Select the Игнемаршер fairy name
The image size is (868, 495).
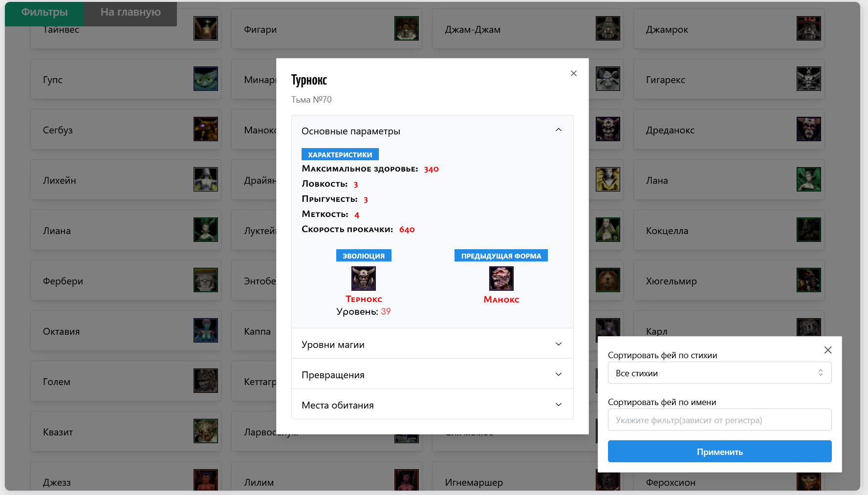[474, 483]
